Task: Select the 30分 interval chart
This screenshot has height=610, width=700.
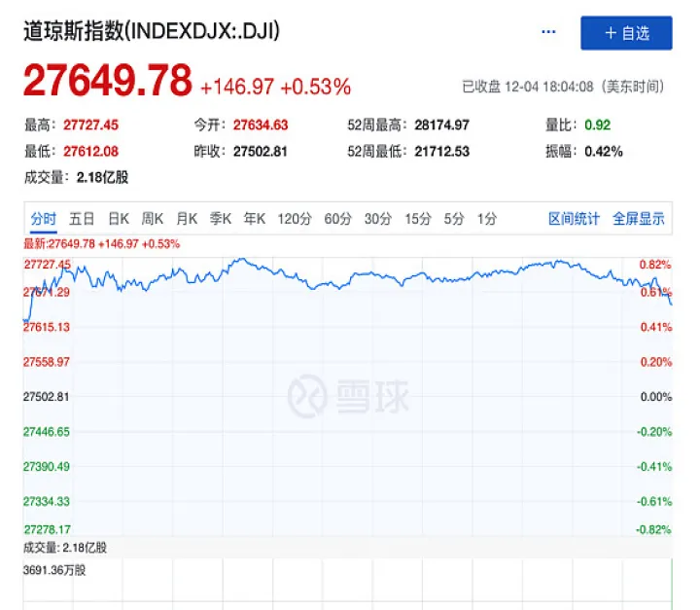Action: coord(377,219)
